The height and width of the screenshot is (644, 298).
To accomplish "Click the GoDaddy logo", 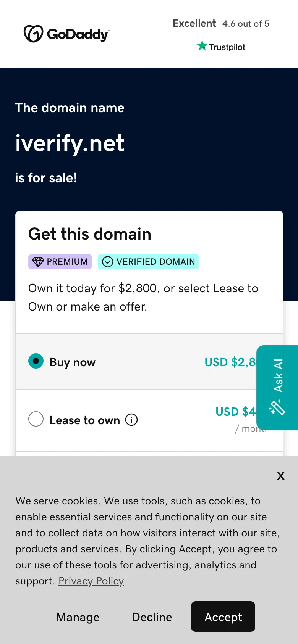I will pyautogui.click(x=66, y=34).
